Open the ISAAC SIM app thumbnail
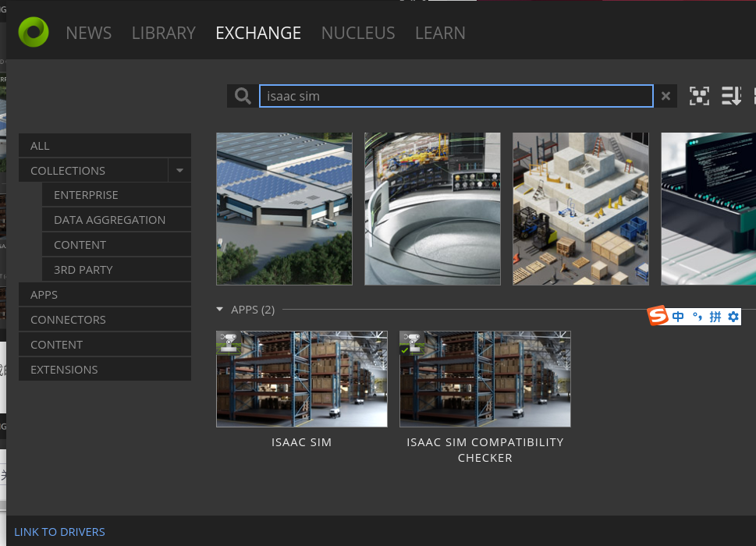Image resolution: width=756 pixels, height=546 pixels. tap(302, 379)
